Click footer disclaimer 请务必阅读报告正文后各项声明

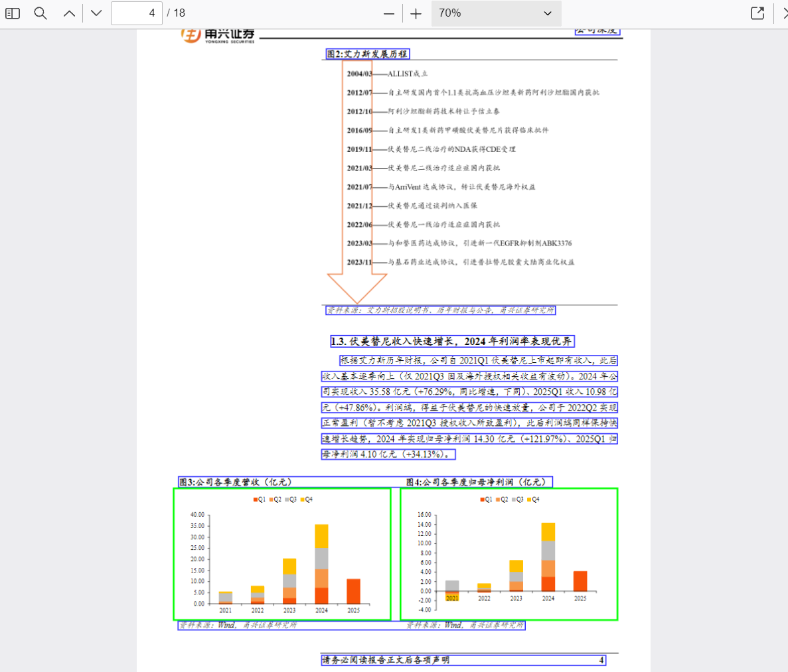coord(386,661)
